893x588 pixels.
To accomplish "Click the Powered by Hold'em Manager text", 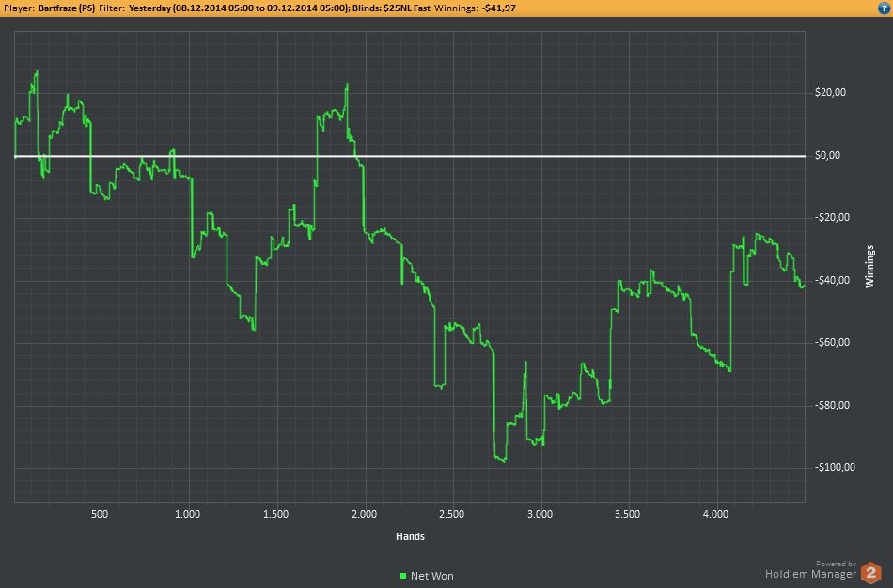I will (x=810, y=570).
